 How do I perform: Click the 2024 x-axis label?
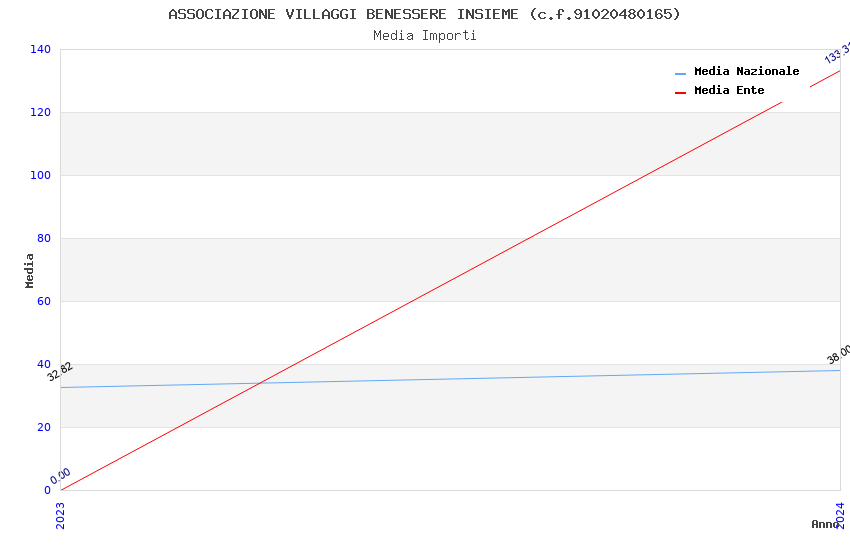coord(840,515)
